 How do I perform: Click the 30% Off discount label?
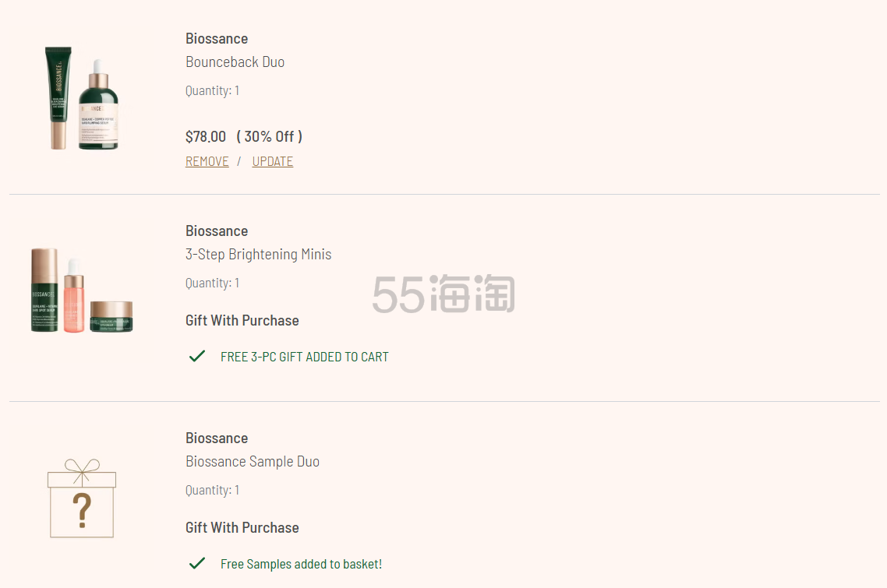(269, 136)
